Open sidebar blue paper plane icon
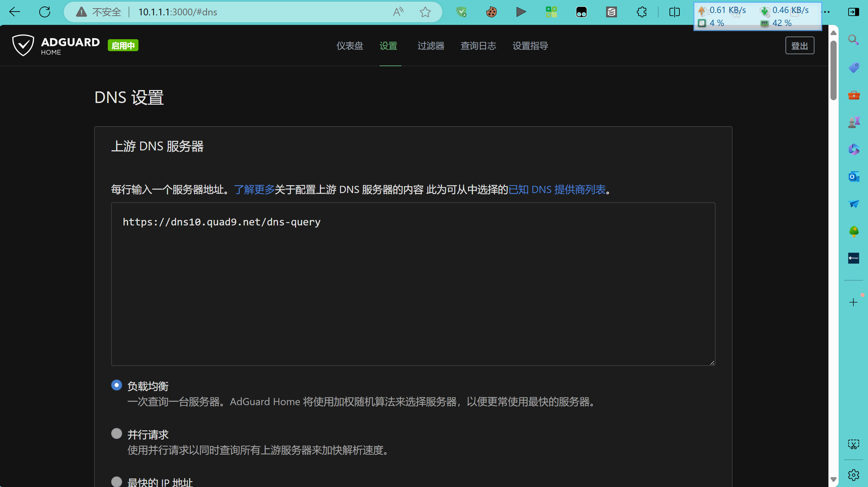Screen dimensions: 868x487 854,204
